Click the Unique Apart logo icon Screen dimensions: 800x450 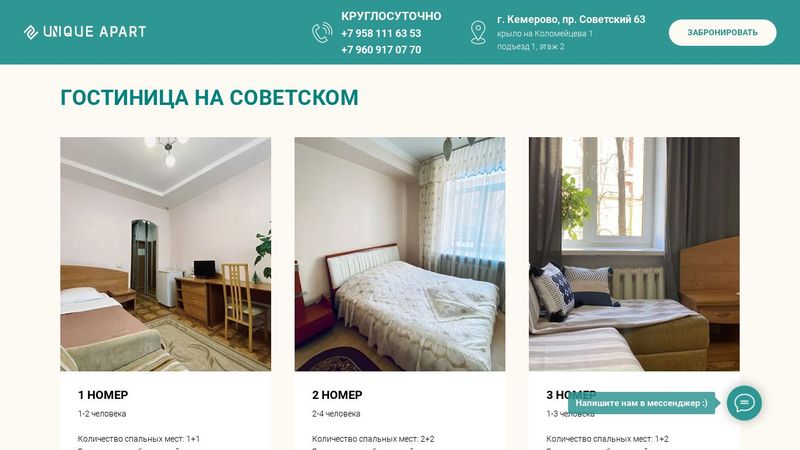click(31, 32)
